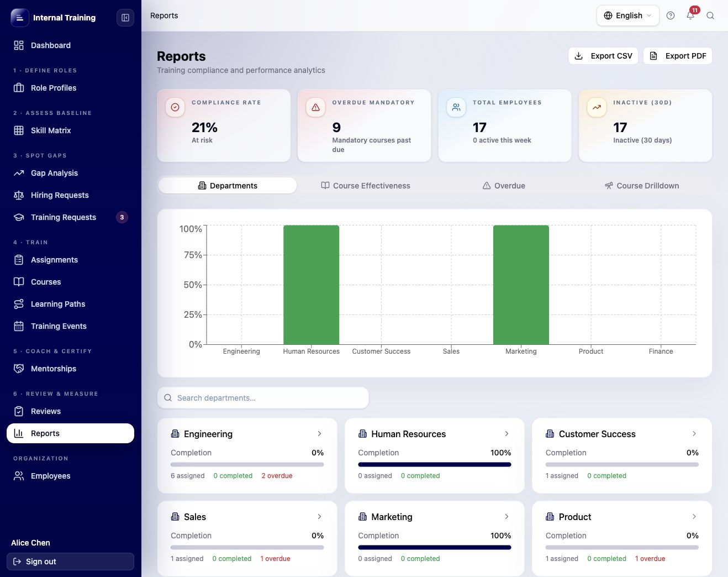
Task: Open Role Profiles page
Action: pyautogui.click(x=70, y=88)
